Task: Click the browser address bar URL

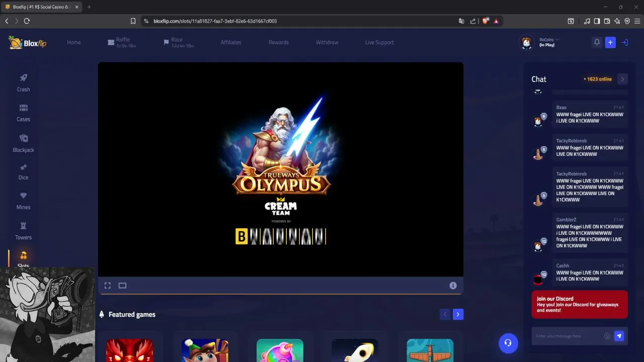Action: (x=215, y=21)
